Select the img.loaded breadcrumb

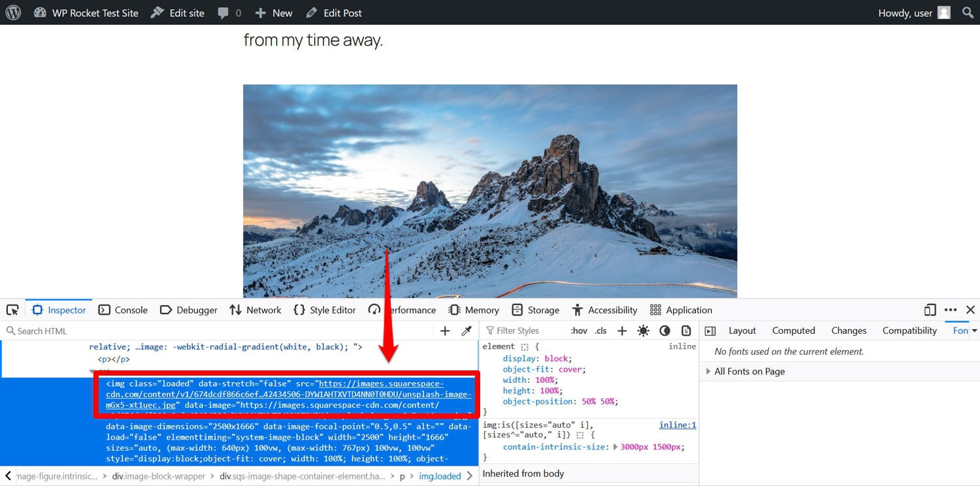pos(440,476)
